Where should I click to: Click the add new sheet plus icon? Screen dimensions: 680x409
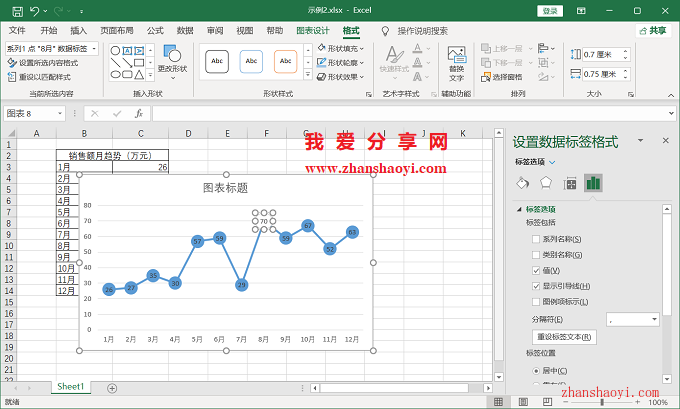(x=112, y=388)
